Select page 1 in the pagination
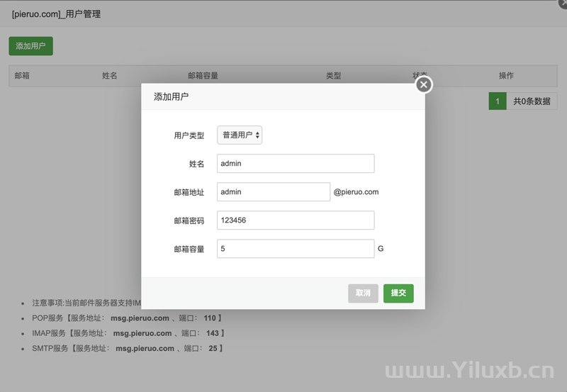Screen dimensions: 567x392 (x=498, y=101)
